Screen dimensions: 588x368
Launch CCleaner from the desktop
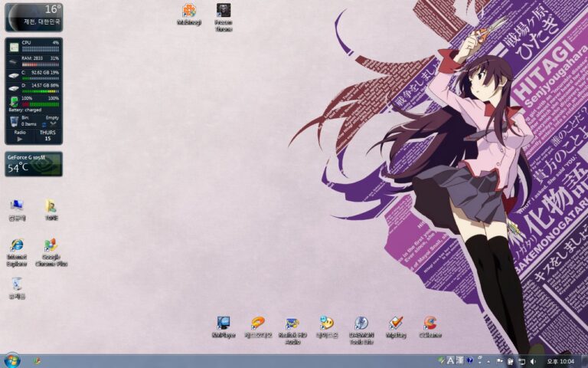coord(430,327)
